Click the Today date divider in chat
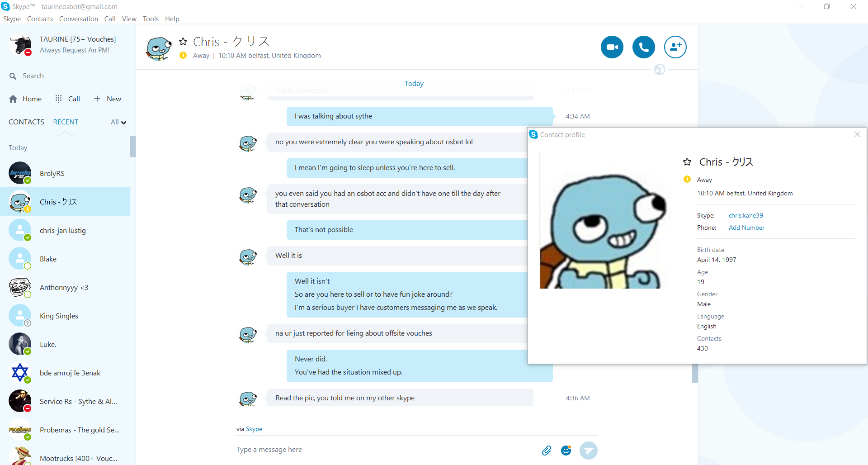 pos(414,84)
